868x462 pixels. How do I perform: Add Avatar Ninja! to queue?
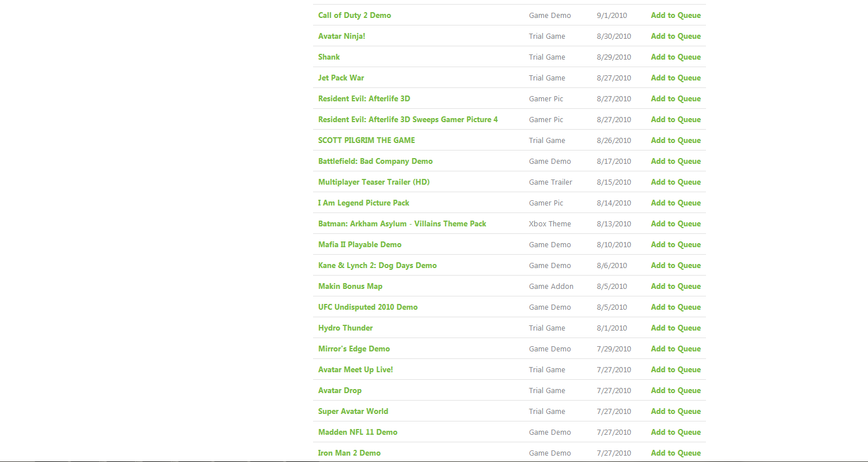(675, 36)
